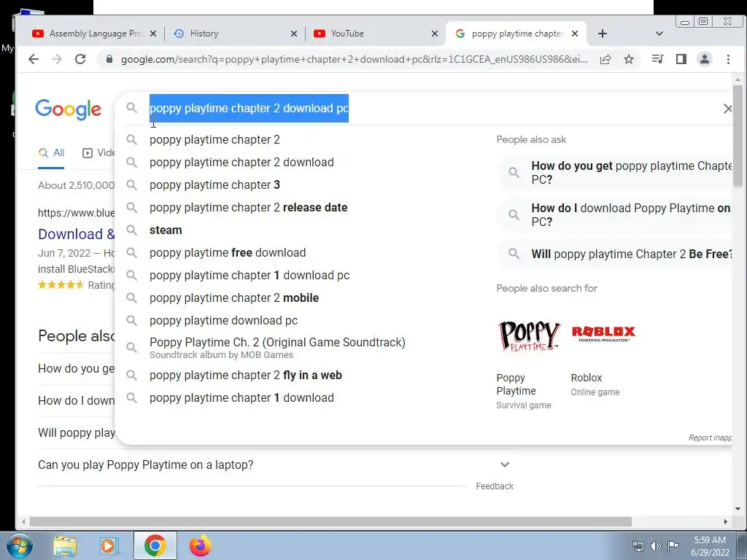The image size is (747, 560).
Task: Close the poppy playtime search tab
Action: click(x=575, y=34)
